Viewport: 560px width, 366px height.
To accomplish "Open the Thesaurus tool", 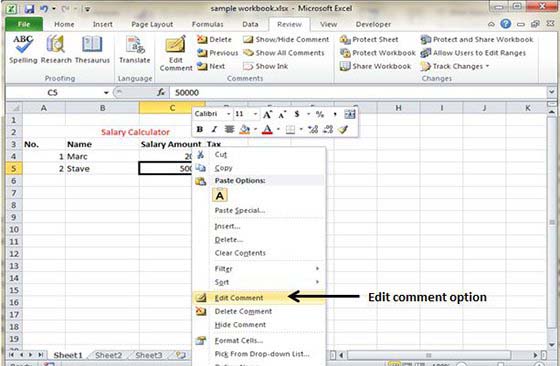I will pyautogui.click(x=92, y=50).
